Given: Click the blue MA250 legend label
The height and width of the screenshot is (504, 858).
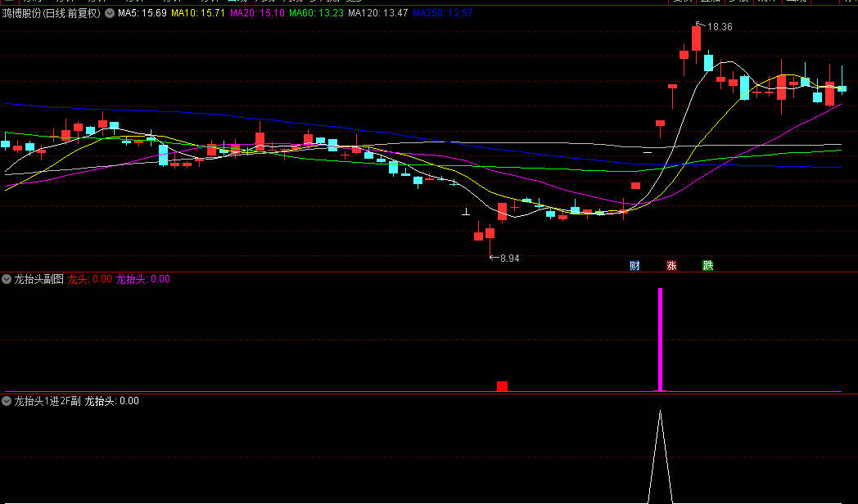Looking at the screenshot, I should [x=442, y=13].
